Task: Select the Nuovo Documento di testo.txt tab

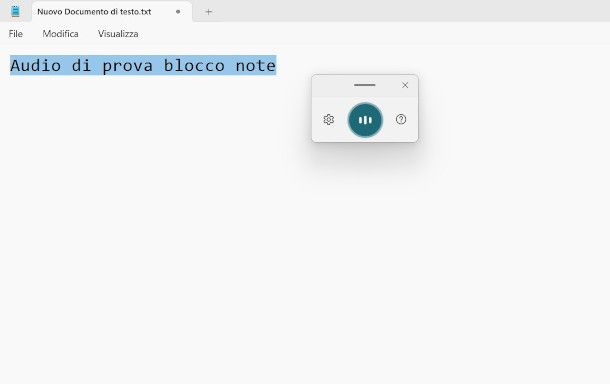Action: click(x=112, y=12)
